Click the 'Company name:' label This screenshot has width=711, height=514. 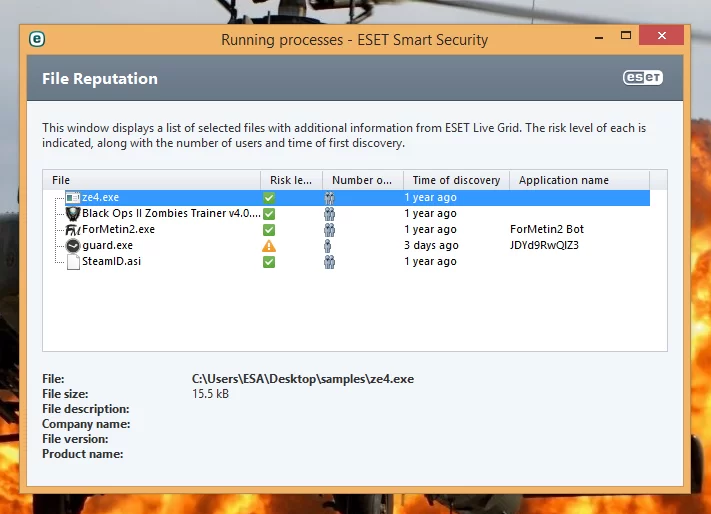(x=86, y=424)
